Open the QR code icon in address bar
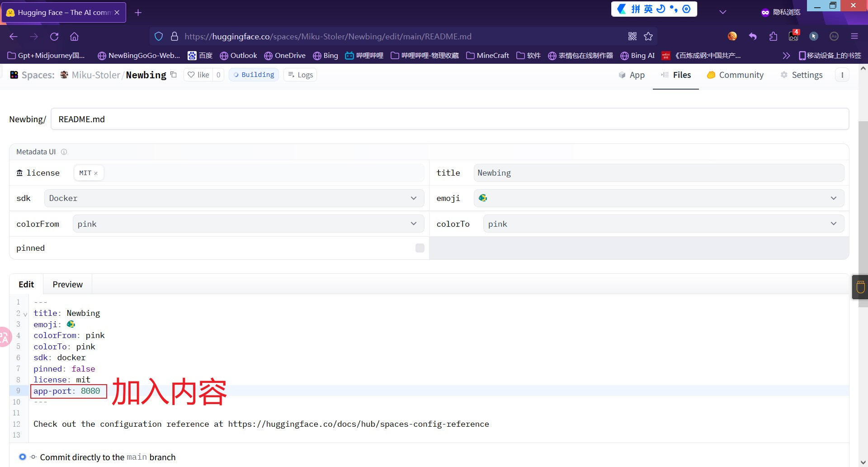 (x=632, y=37)
